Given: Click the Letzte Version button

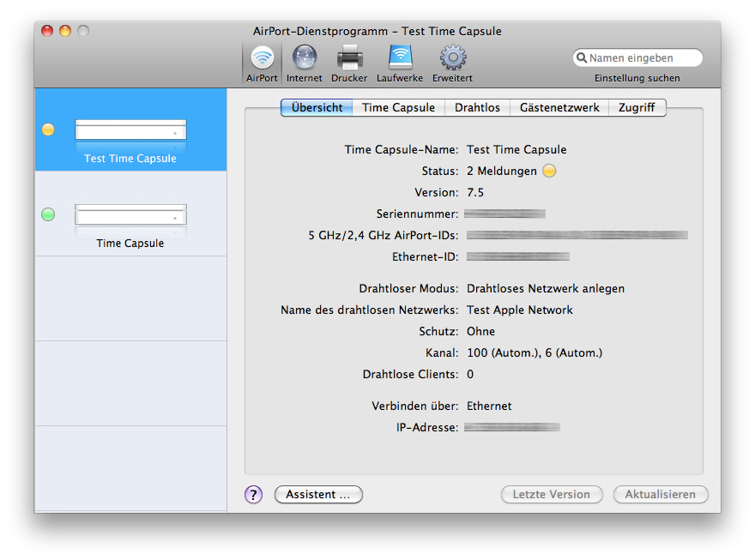Looking at the screenshot, I should [x=552, y=494].
